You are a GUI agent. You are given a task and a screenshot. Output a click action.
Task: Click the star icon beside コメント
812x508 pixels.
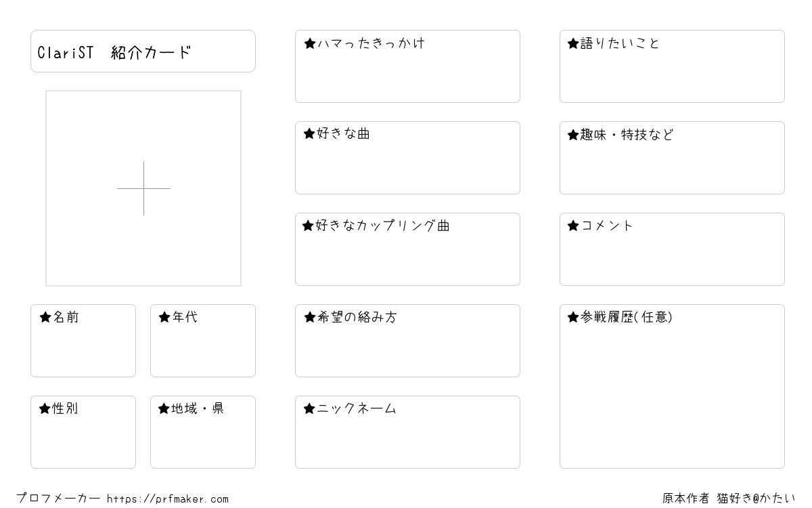[573, 226]
